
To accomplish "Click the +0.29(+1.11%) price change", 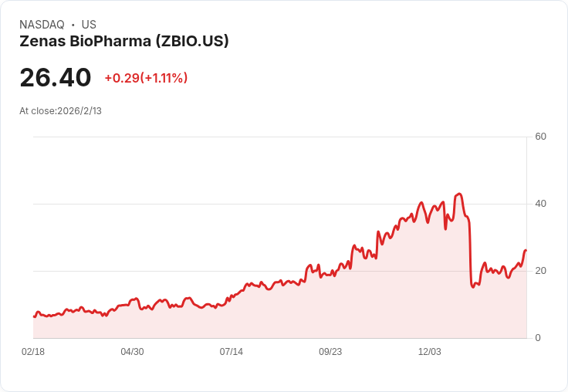I will (146, 78).
